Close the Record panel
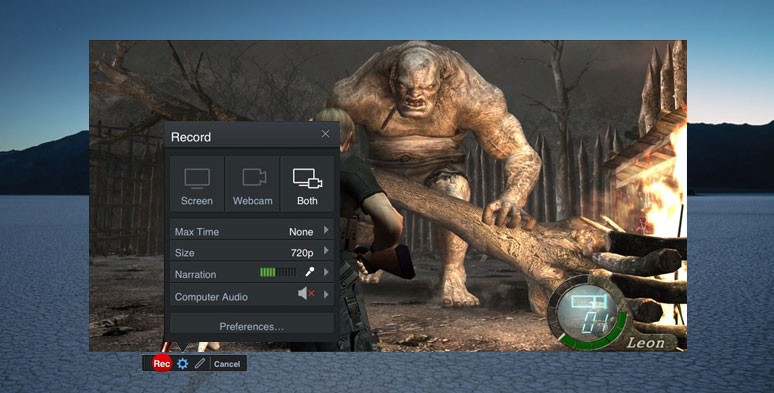774x393 pixels. 325,134
